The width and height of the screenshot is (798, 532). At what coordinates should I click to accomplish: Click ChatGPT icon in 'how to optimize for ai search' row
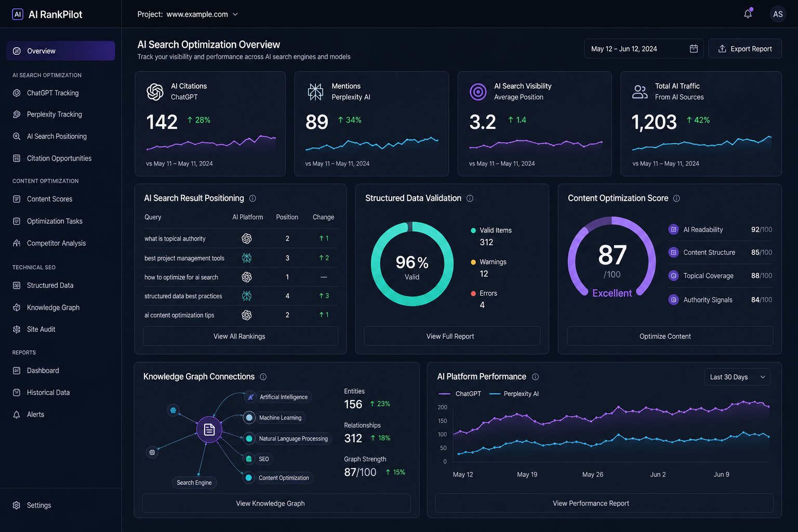pyautogui.click(x=247, y=277)
